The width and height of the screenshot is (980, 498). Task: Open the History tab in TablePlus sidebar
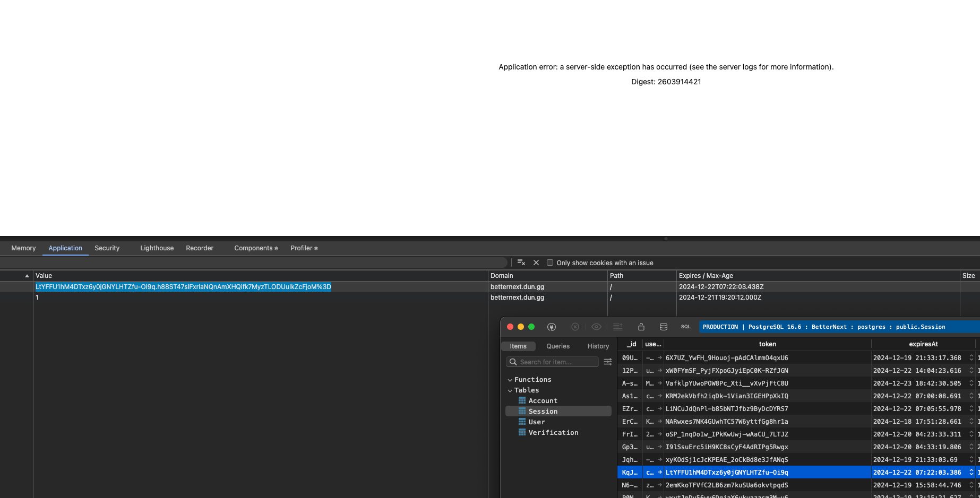(598, 346)
